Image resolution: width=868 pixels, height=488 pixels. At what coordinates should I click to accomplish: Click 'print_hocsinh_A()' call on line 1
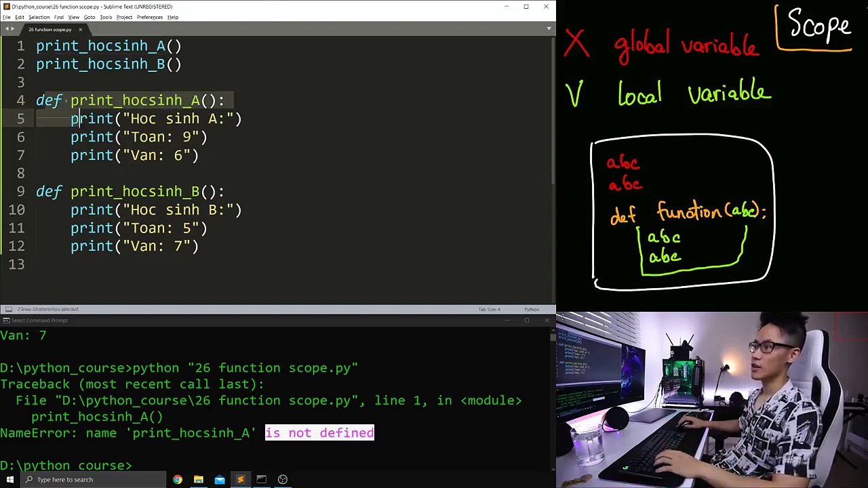click(x=108, y=45)
